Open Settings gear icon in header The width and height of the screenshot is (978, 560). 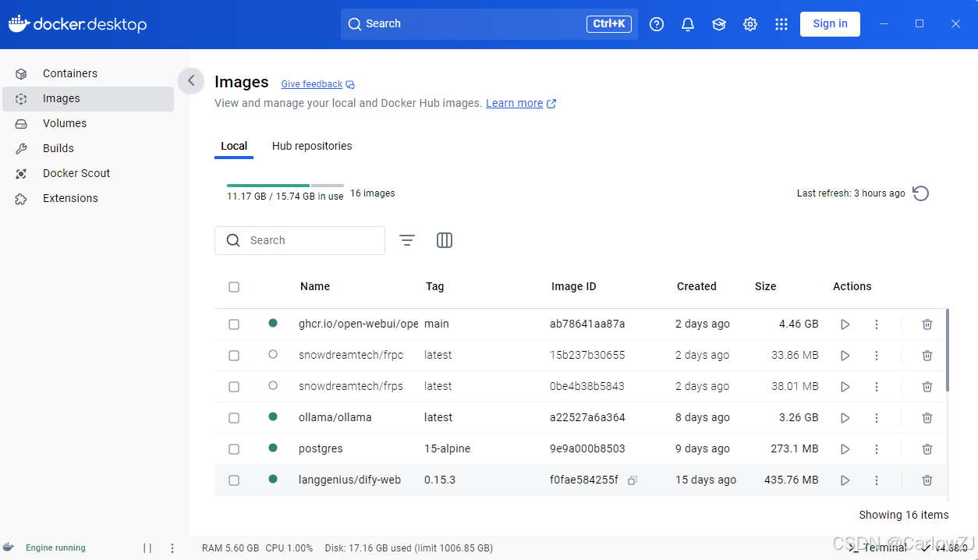pos(750,24)
